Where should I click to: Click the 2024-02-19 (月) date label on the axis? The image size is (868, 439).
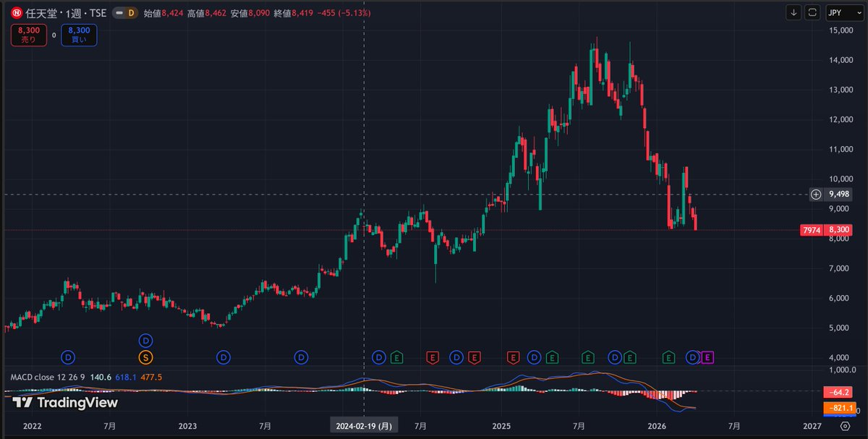tap(363, 426)
